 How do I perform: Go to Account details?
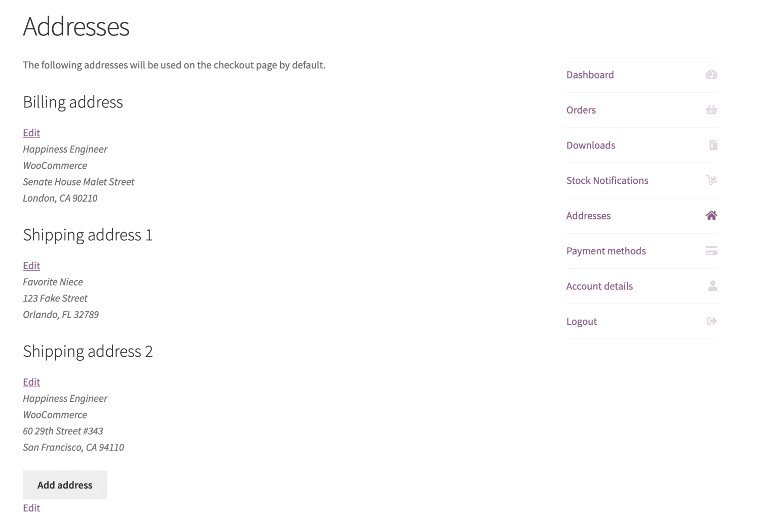[599, 286]
